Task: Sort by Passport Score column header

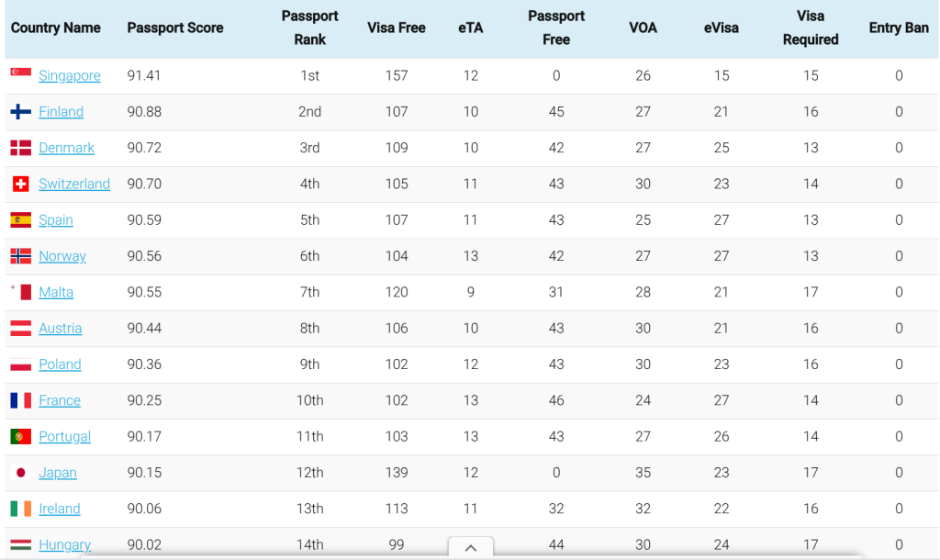Action: (x=175, y=28)
